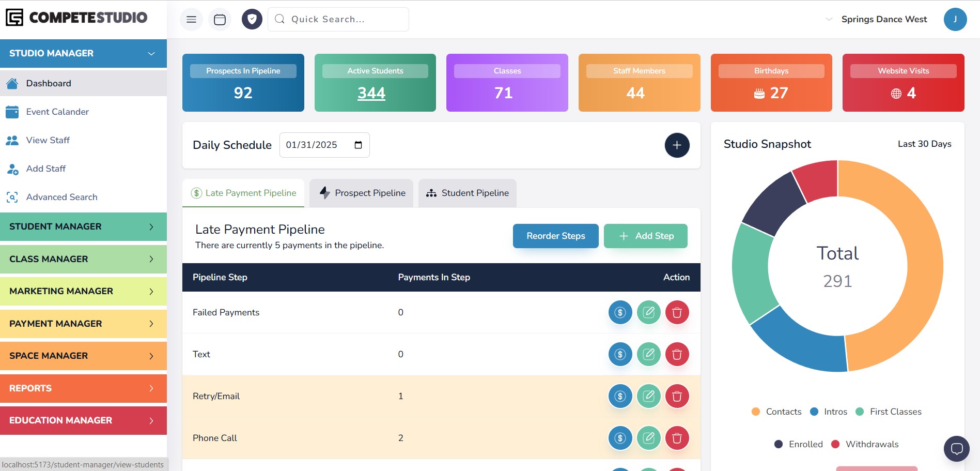Open the Daily Schedule date picker
Screen dimensions: 980x471
pyautogui.click(x=359, y=145)
